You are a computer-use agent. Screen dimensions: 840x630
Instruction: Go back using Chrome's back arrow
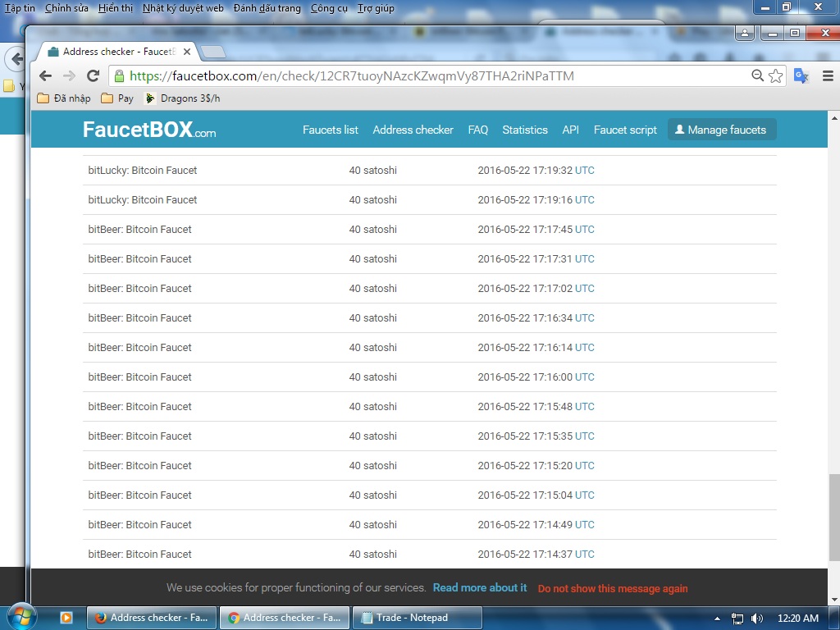46,76
